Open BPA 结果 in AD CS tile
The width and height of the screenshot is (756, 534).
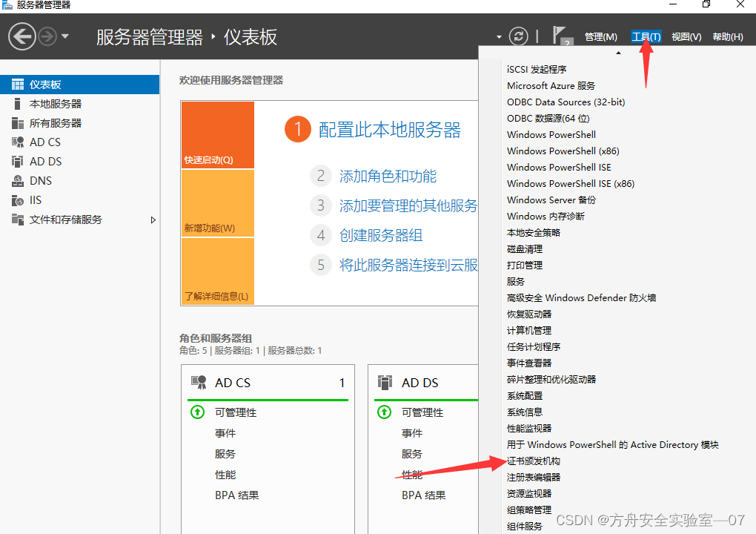pyautogui.click(x=236, y=495)
